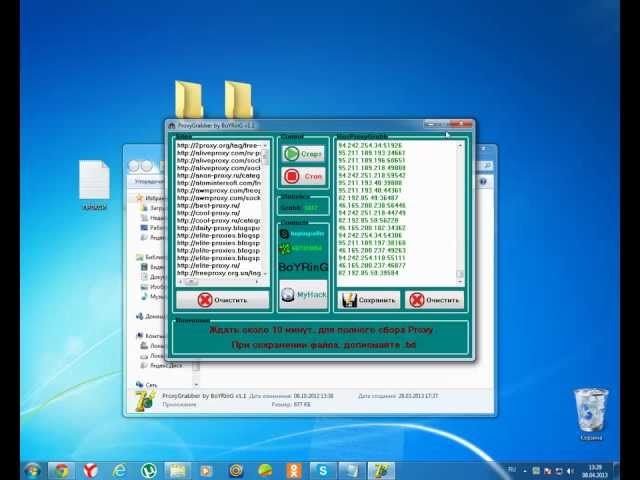
Task: Click the search box in Explorer window
Action: [484, 166]
